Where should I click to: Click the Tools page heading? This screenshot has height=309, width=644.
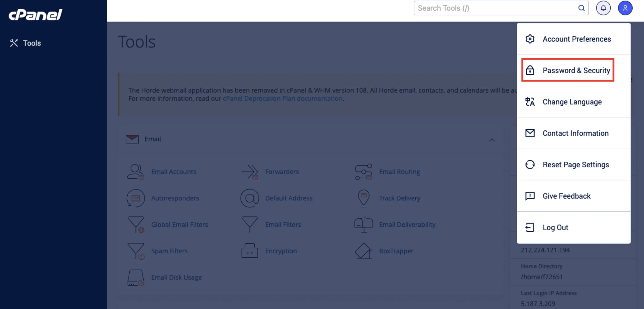(x=137, y=41)
